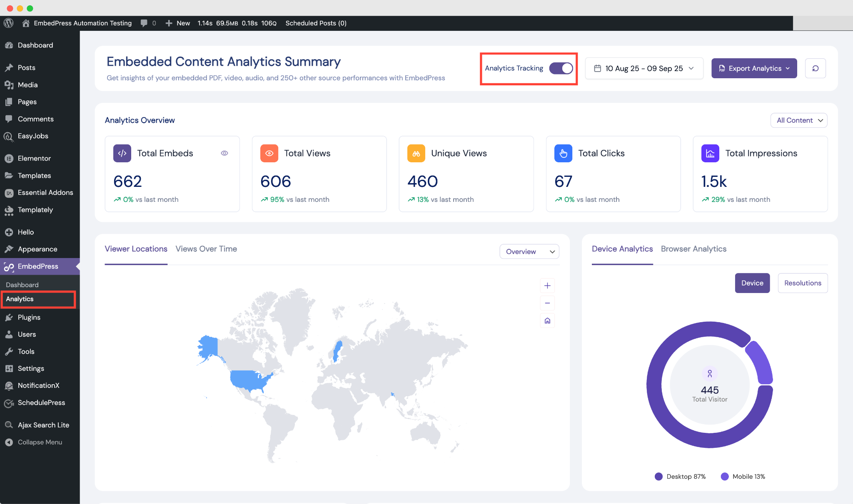Select the Resolutions view button
The height and width of the screenshot is (504, 853).
tap(803, 283)
